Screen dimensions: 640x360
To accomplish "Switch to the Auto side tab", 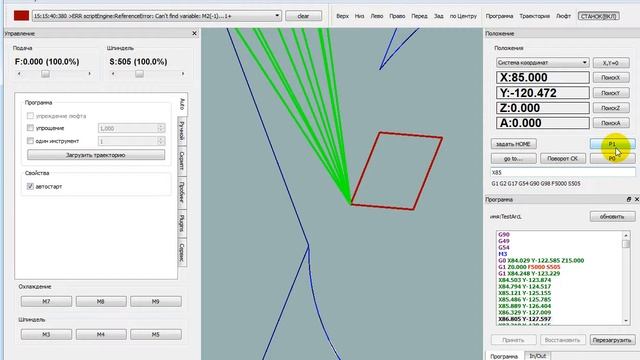I will (x=182, y=104).
